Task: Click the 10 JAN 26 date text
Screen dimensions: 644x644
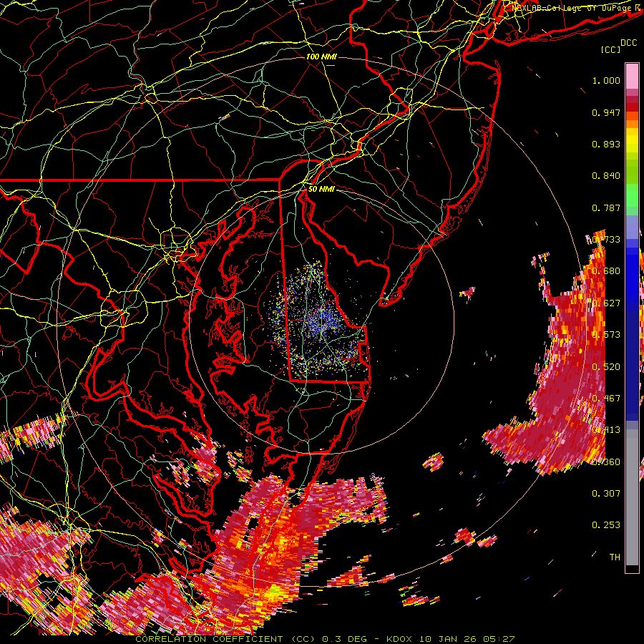Action: pos(447,639)
